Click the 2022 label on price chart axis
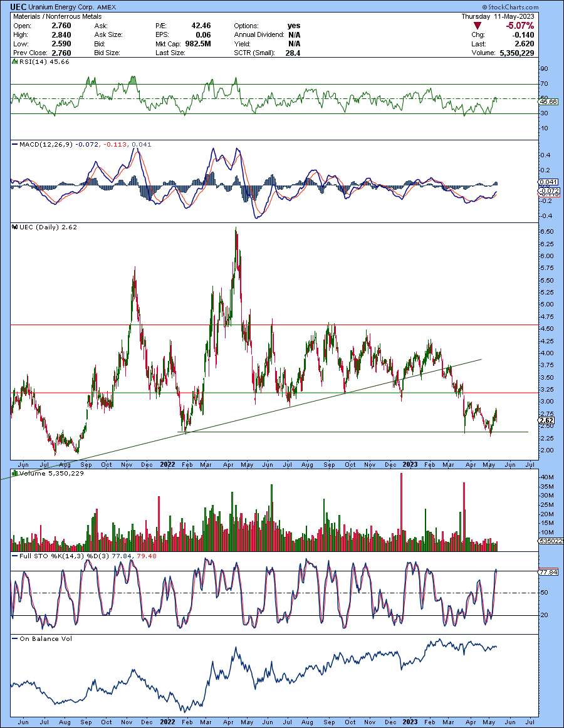The width and height of the screenshot is (564, 728). [167, 464]
